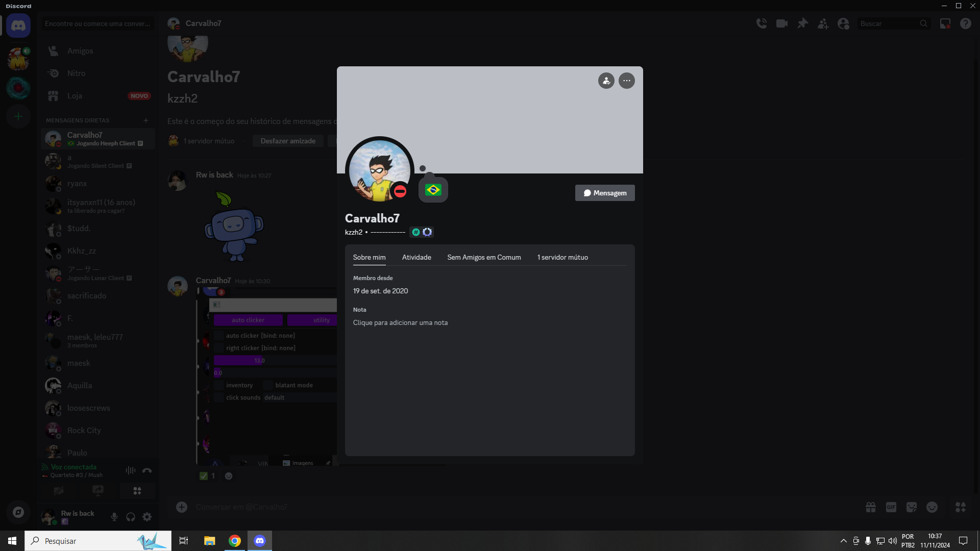This screenshot has height=551, width=980.
Task: Open activities icon in voice panel
Action: [137, 491]
